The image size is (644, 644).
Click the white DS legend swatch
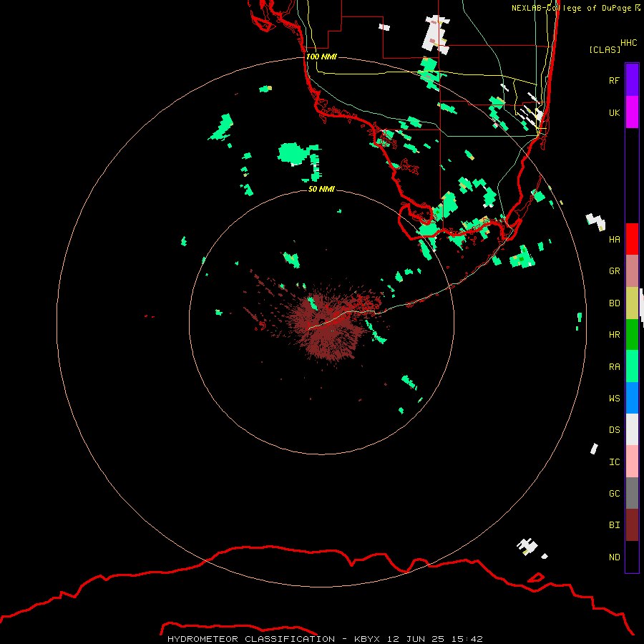click(x=632, y=429)
